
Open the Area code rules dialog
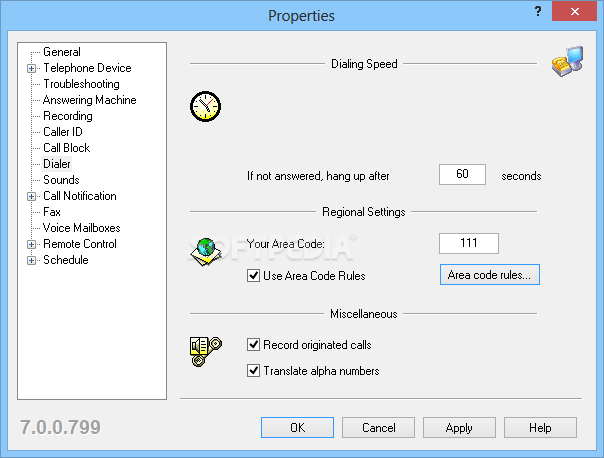click(490, 275)
